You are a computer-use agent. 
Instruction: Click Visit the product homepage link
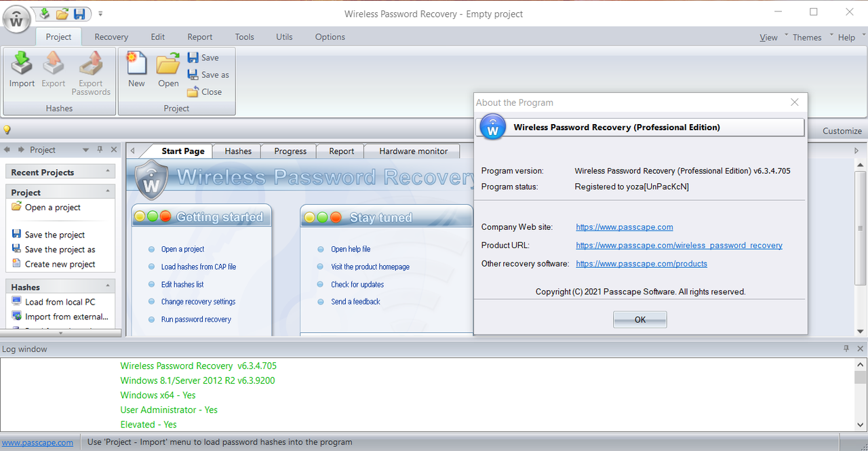tap(370, 267)
